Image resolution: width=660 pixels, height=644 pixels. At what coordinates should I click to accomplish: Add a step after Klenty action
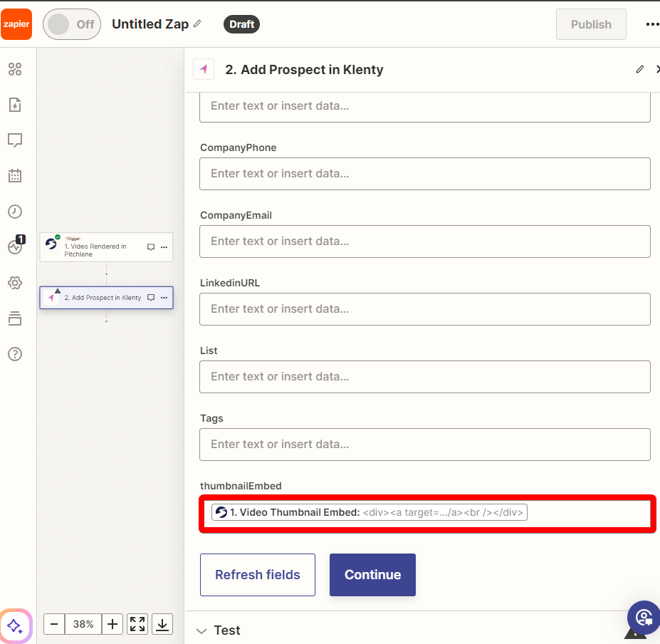(x=107, y=321)
